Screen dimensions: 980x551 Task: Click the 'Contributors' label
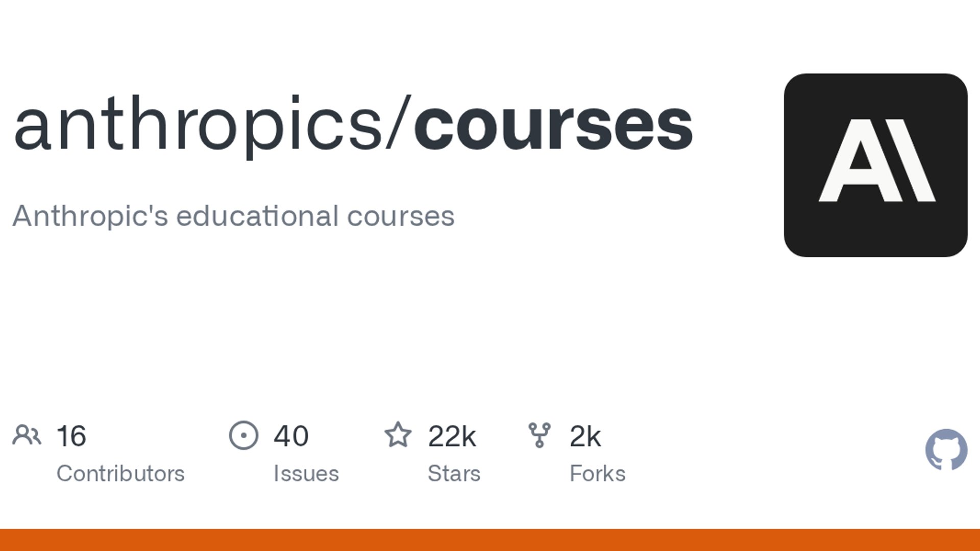click(x=120, y=473)
